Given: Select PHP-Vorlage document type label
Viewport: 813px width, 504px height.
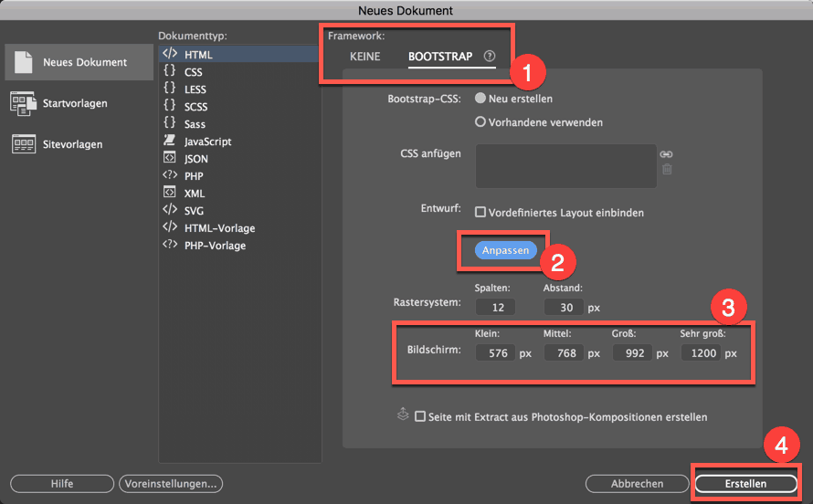Looking at the screenshot, I should [216, 246].
